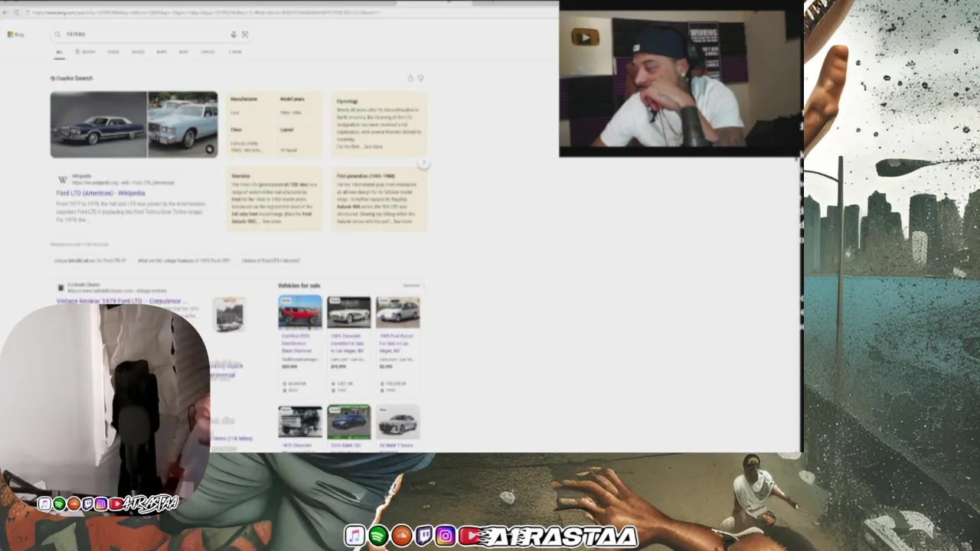The height and width of the screenshot is (551, 980).
Task: Click See more in Overview card
Action: (x=272, y=221)
